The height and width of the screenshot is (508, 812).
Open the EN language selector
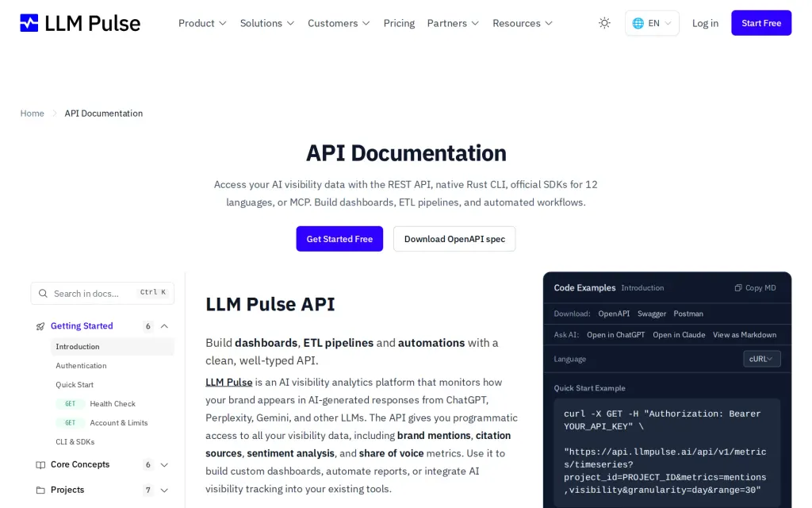coord(652,23)
